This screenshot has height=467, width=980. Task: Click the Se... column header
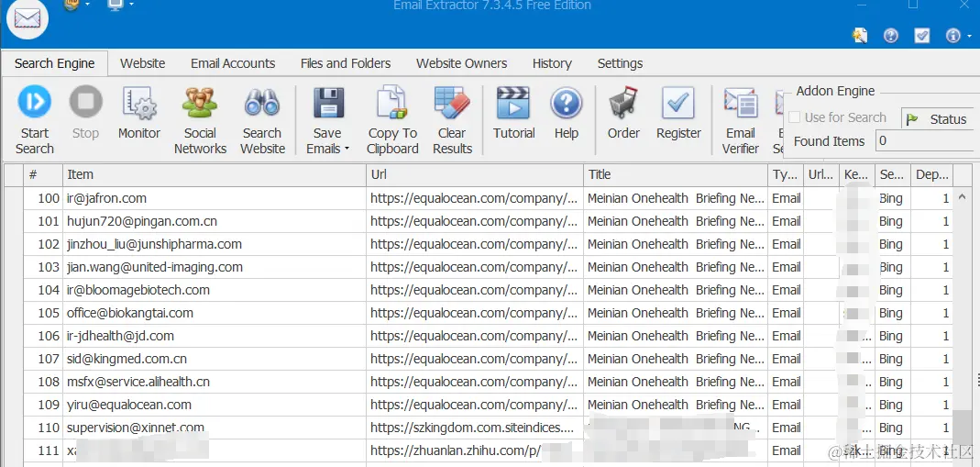(x=893, y=175)
